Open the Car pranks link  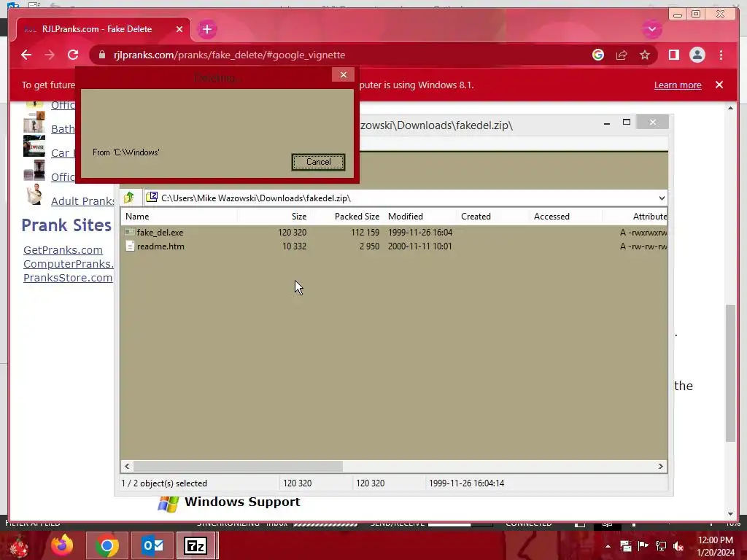pyautogui.click(x=63, y=153)
